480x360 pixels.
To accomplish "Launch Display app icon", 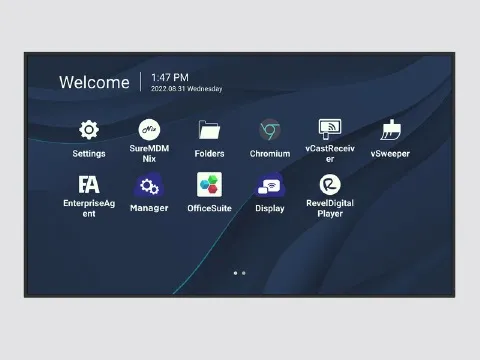I will coord(270,185).
